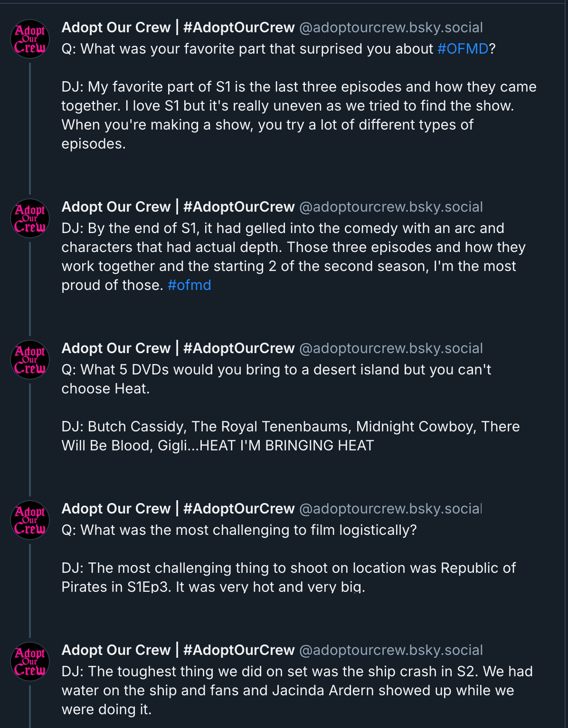The width and height of the screenshot is (568, 728).
Task: Open the handle on the desert island DVDs post
Action: coord(391,348)
